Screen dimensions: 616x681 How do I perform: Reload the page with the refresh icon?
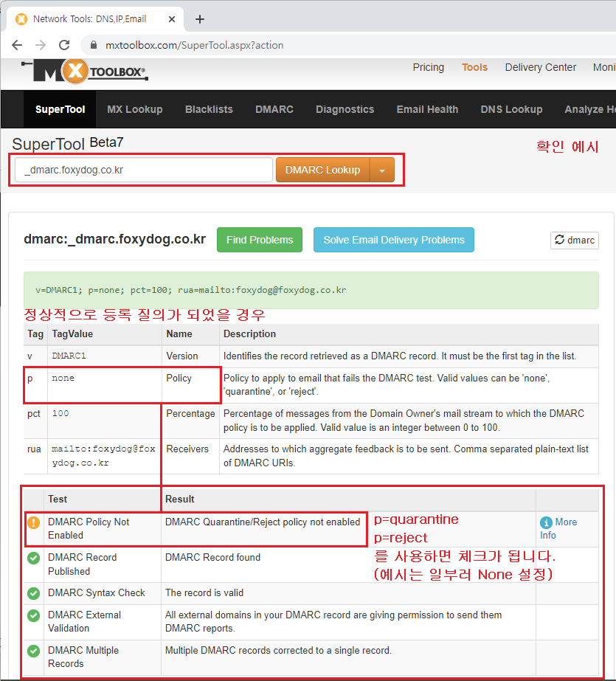click(64, 45)
